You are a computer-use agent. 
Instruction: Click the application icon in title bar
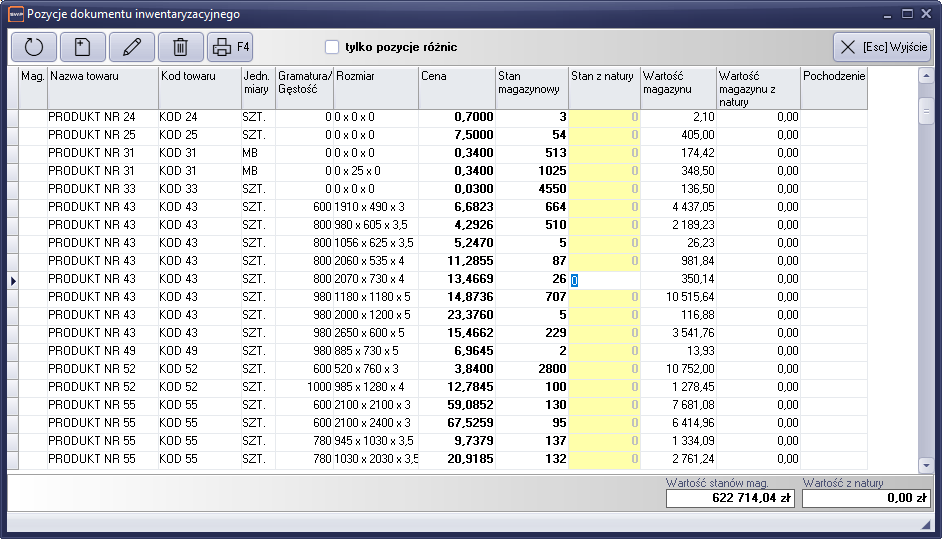pyautogui.click(x=14, y=14)
